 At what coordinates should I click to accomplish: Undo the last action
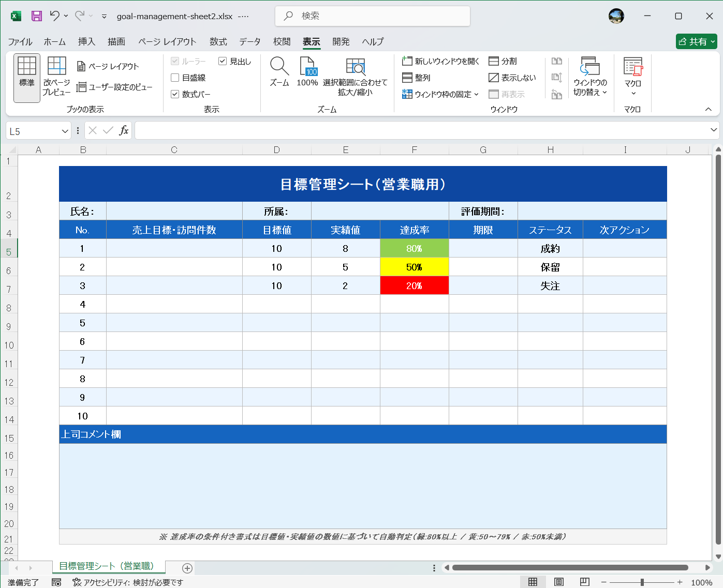tap(54, 16)
